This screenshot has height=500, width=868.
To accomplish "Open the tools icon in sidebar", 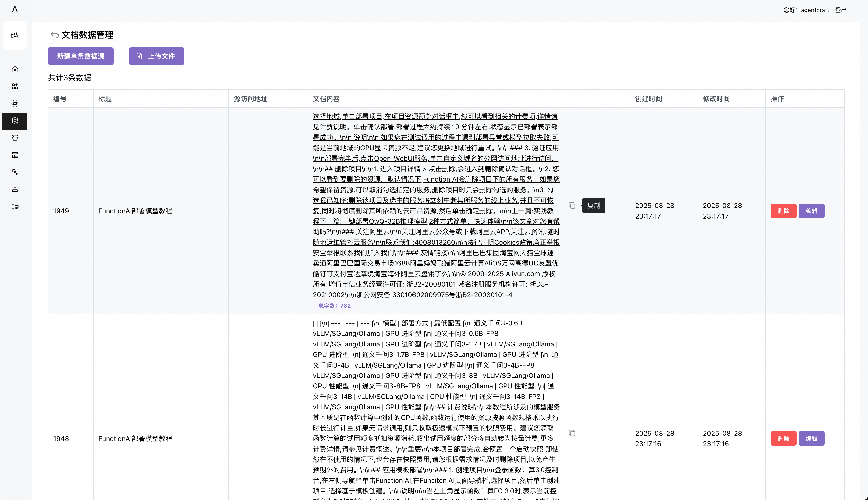I will tap(15, 172).
